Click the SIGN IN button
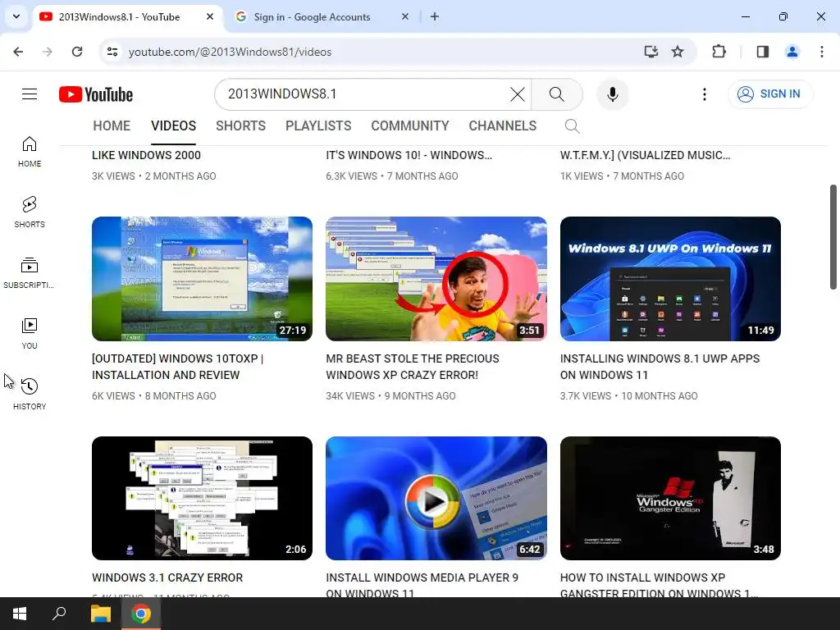Image resolution: width=840 pixels, height=630 pixels. tap(770, 94)
